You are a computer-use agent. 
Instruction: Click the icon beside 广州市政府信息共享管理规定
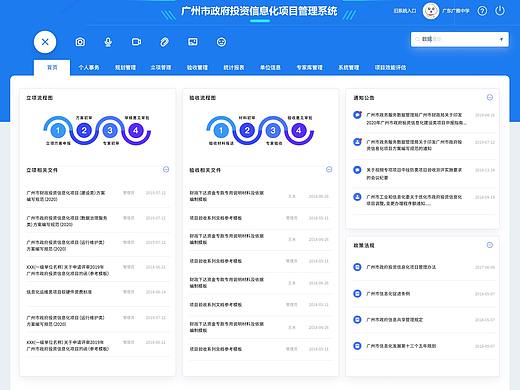(x=357, y=320)
